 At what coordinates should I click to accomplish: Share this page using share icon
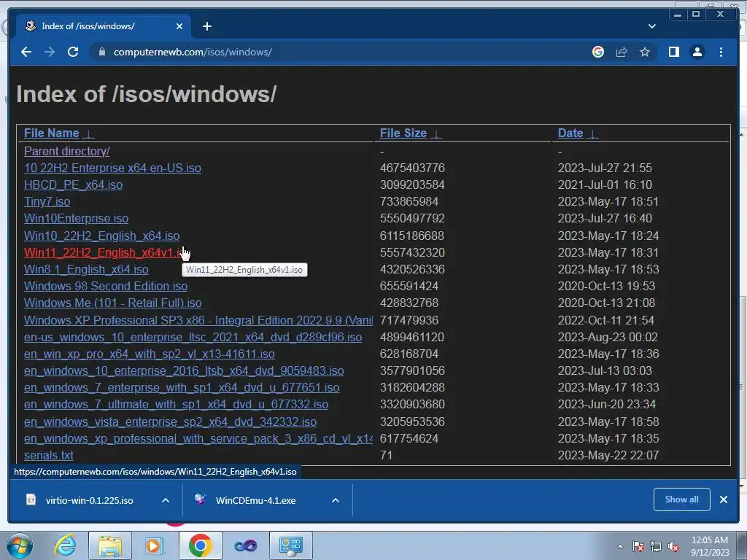622,52
